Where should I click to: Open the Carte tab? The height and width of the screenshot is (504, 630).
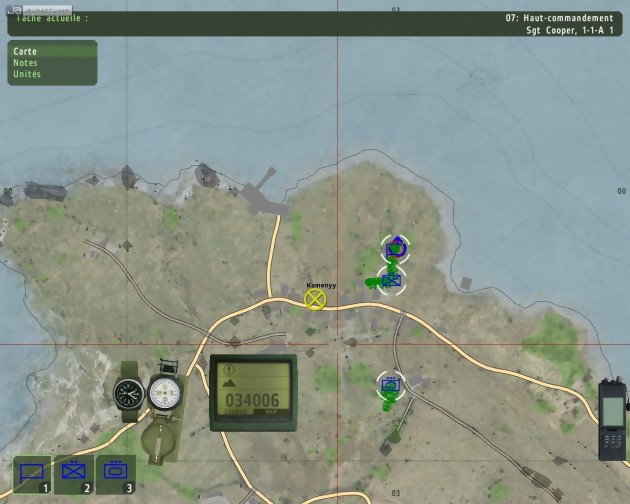click(25, 50)
